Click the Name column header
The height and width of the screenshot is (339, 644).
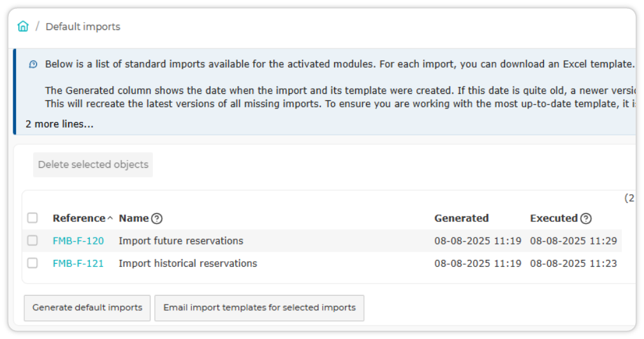pos(133,218)
